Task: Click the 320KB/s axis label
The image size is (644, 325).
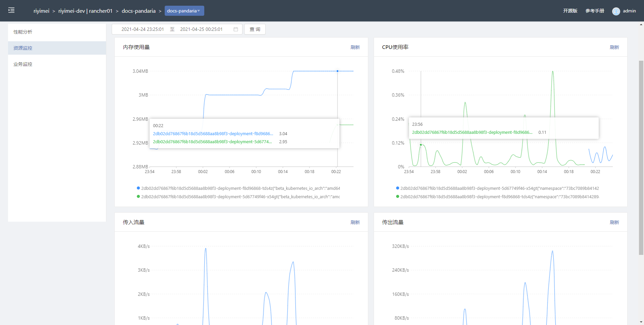Action: coord(400,246)
